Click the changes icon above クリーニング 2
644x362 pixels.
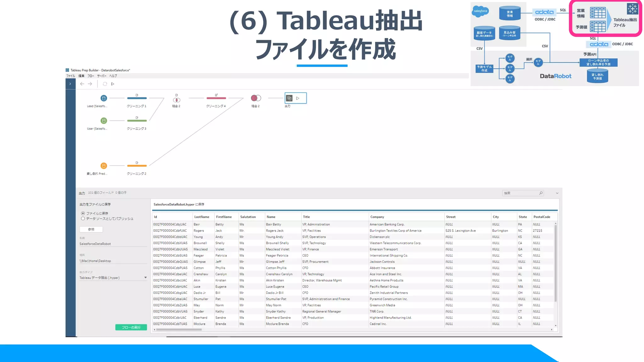pyautogui.click(x=137, y=162)
